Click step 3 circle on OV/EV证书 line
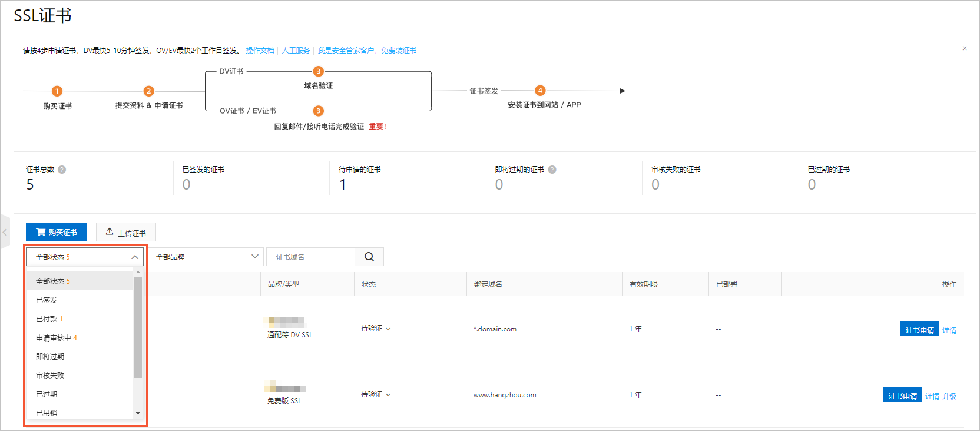This screenshot has width=980, height=431. pyautogui.click(x=318, y=111)
